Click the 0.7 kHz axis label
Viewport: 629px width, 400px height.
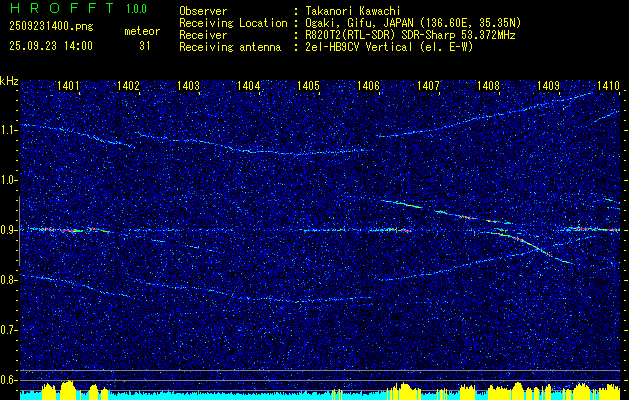pyautogui.click(x=9, y=330)
